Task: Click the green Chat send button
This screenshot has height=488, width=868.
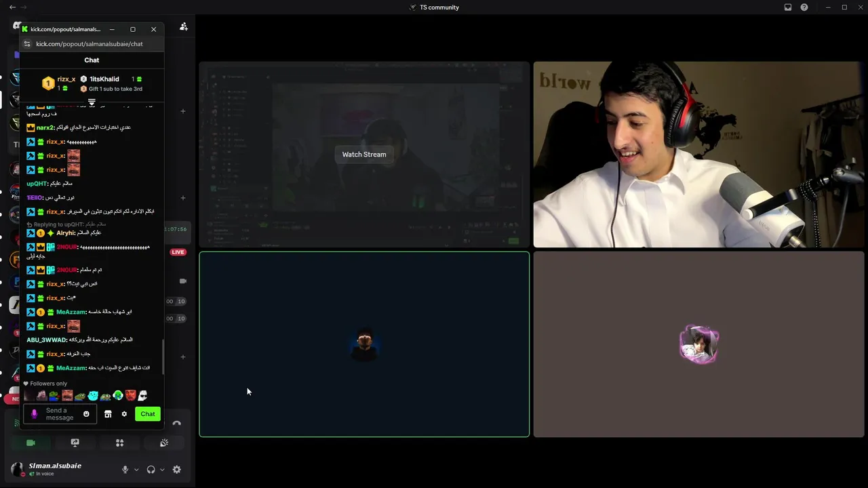Action: coord(148,414)
